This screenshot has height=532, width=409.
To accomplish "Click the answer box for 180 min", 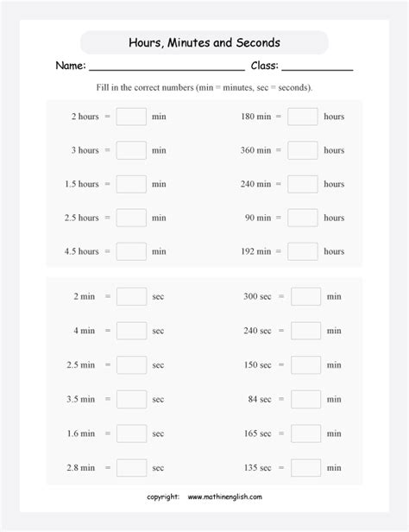I will click(303, 117).
